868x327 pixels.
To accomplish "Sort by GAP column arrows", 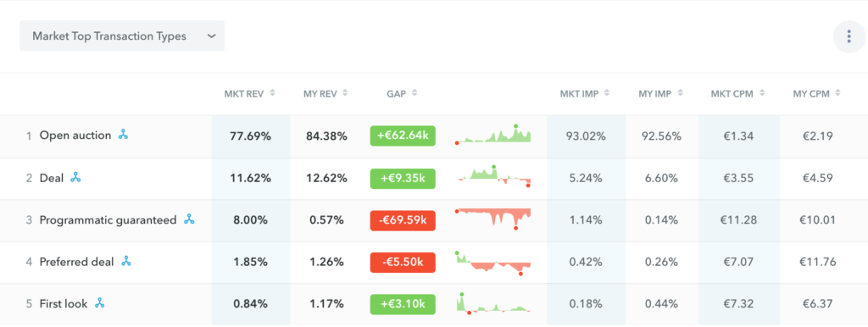I will pyautogui.click(x=414, y=93).
